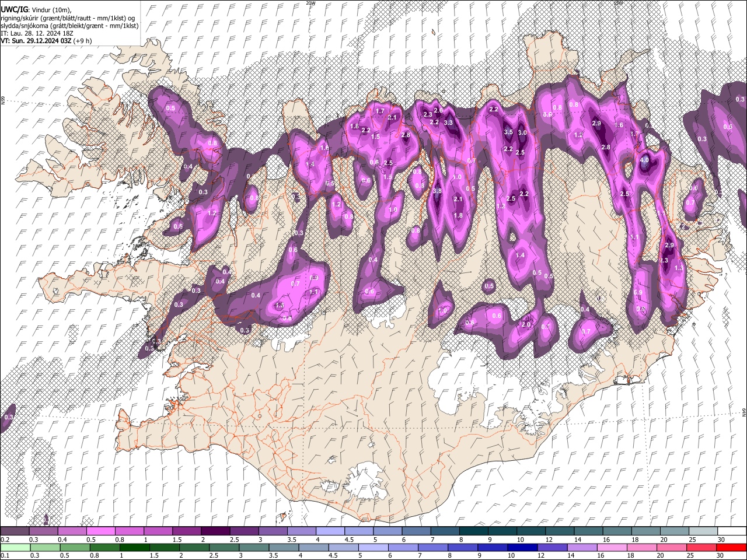Pick top legend swatch between 0.2 and 0.3

coord(15,531)
